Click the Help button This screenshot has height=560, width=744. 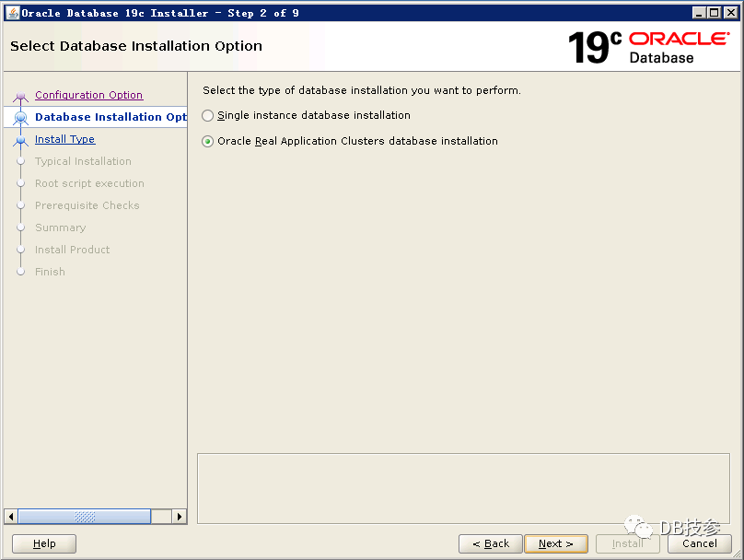(44, 543)
